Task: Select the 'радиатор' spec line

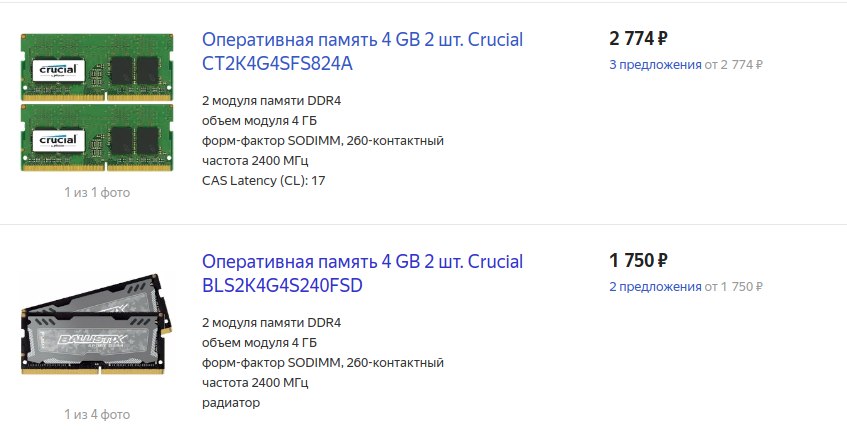Action: click(x=231, y=403)
